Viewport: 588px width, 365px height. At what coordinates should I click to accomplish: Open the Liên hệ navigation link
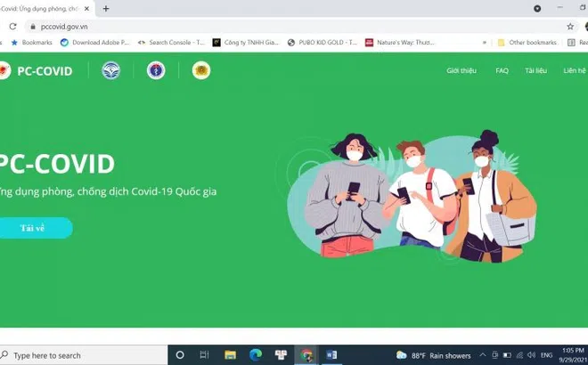(x=575, y=70)
